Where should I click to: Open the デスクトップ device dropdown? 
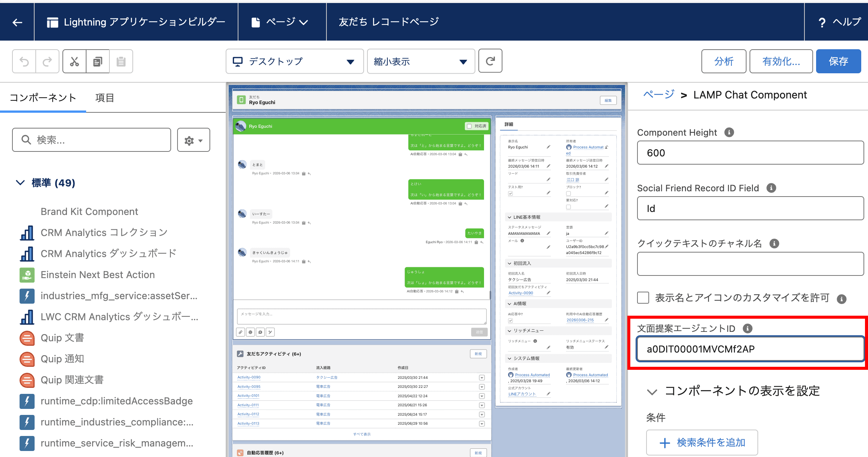coord(295,61)
